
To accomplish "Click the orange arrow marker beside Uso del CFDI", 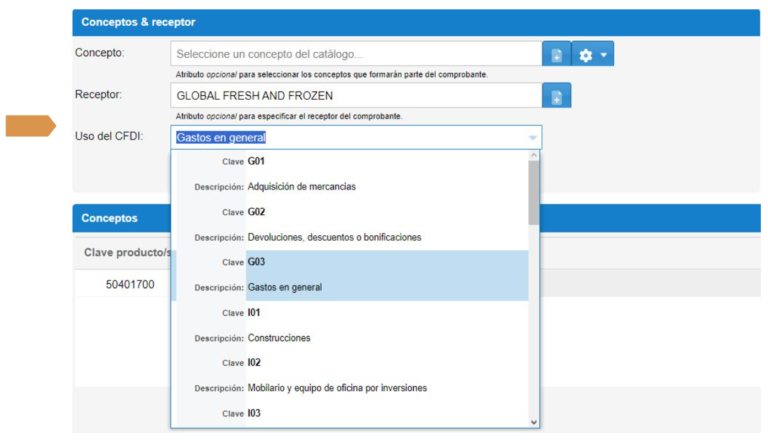I will point(30,126).
